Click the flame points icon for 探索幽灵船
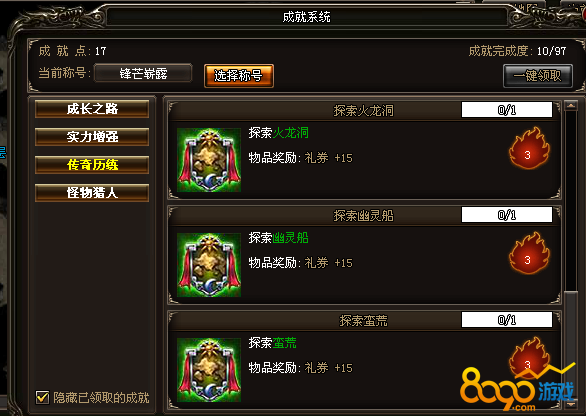 [529, 253]
